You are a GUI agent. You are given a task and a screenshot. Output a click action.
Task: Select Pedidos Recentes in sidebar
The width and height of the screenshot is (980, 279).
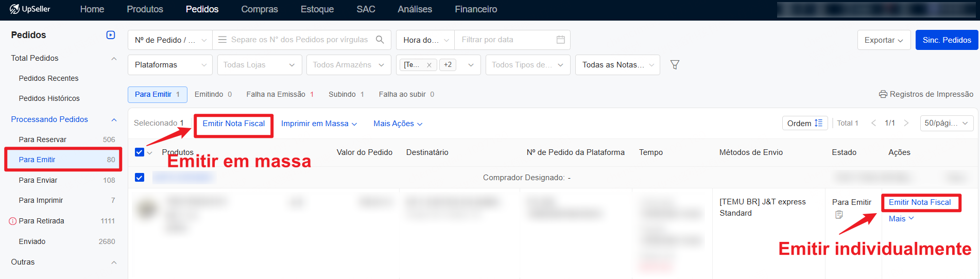coord(48,78)
